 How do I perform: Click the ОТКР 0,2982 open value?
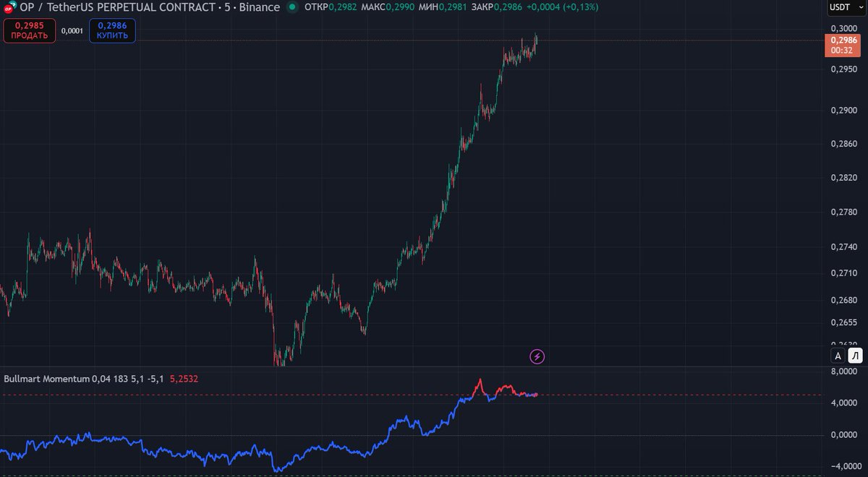point(331,7)
